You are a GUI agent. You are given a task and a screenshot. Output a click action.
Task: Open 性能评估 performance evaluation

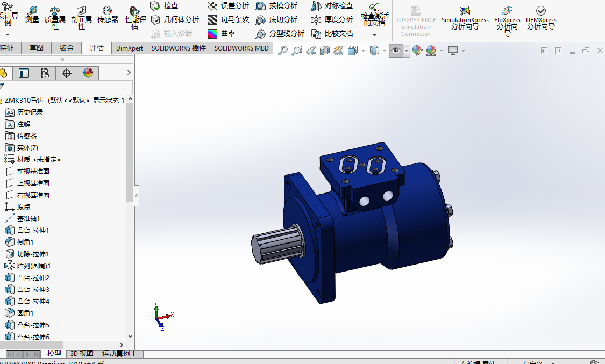click(x=136, y=18)
